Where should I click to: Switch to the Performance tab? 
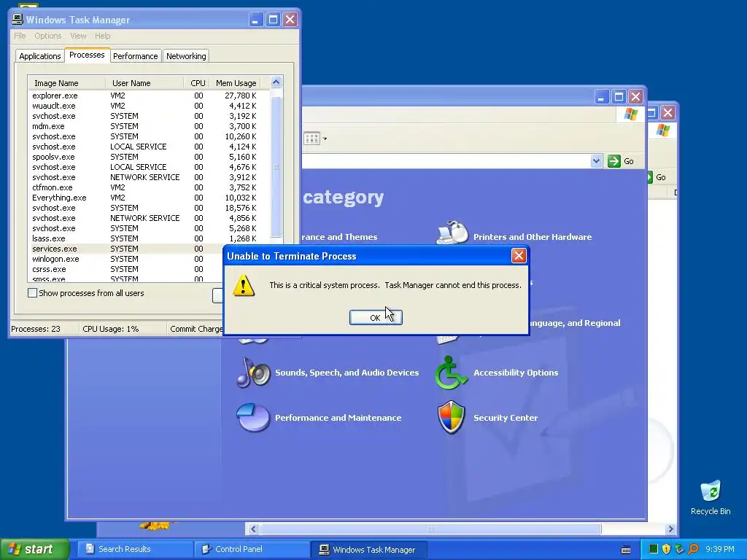click(135, 55)
